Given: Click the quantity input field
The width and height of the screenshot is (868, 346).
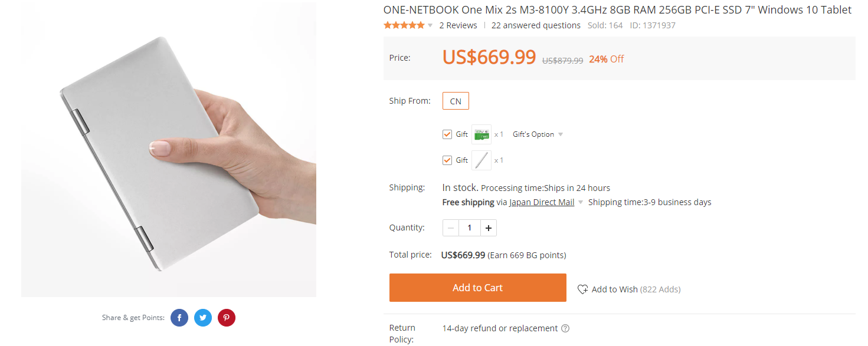Looking at the screenshot, I should coord(470,228).
